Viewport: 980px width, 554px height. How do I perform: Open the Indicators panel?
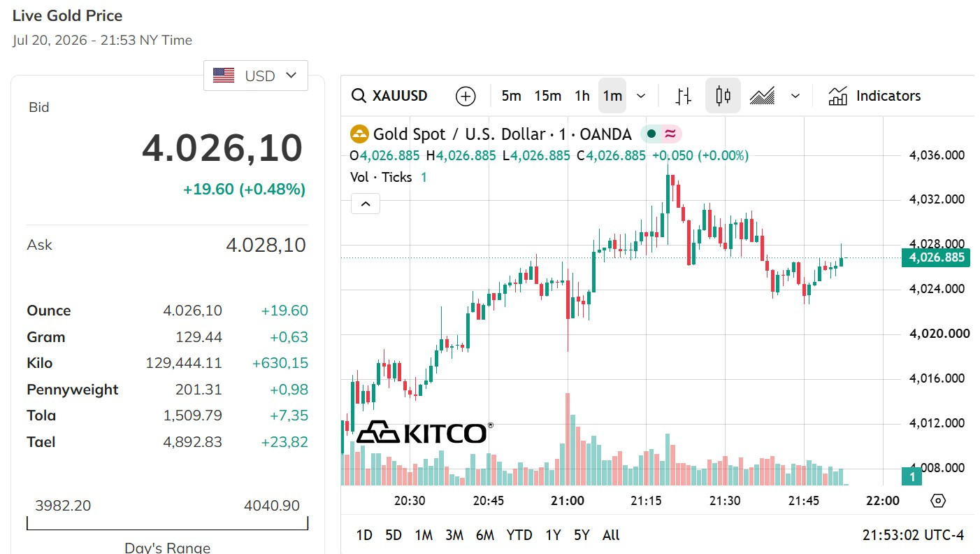[875, 96]
